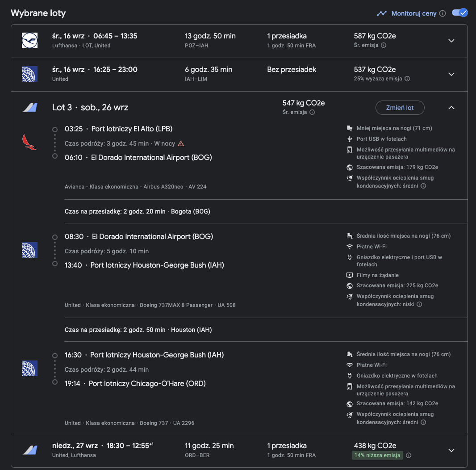The width and height of the screenshot is (476, 470).
Task: Click the 'Czas na przesiadkę: 2 godz. 50 min' Houston row
Action: click(x=138, y=330)
